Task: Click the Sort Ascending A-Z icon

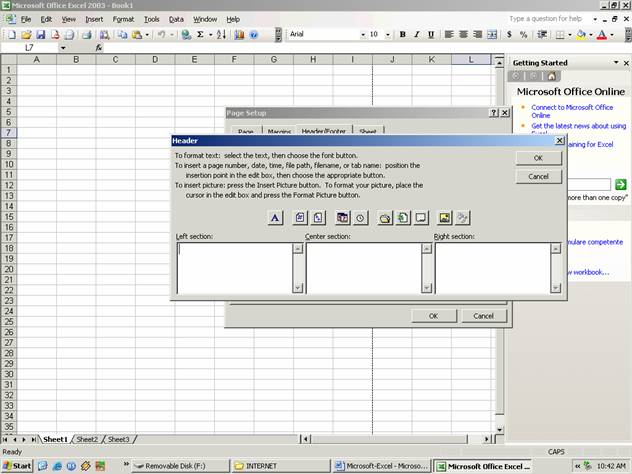Action: point(221,35)
